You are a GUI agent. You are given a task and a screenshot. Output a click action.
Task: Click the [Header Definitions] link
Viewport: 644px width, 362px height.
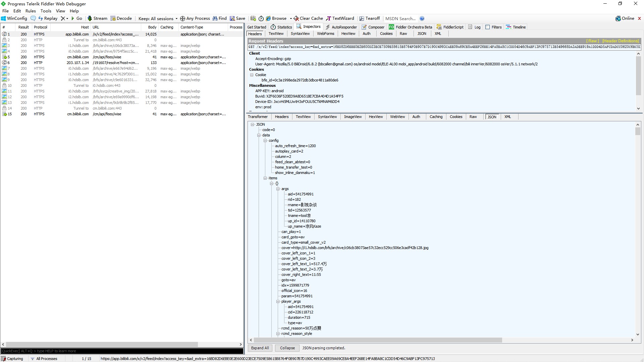621,41
